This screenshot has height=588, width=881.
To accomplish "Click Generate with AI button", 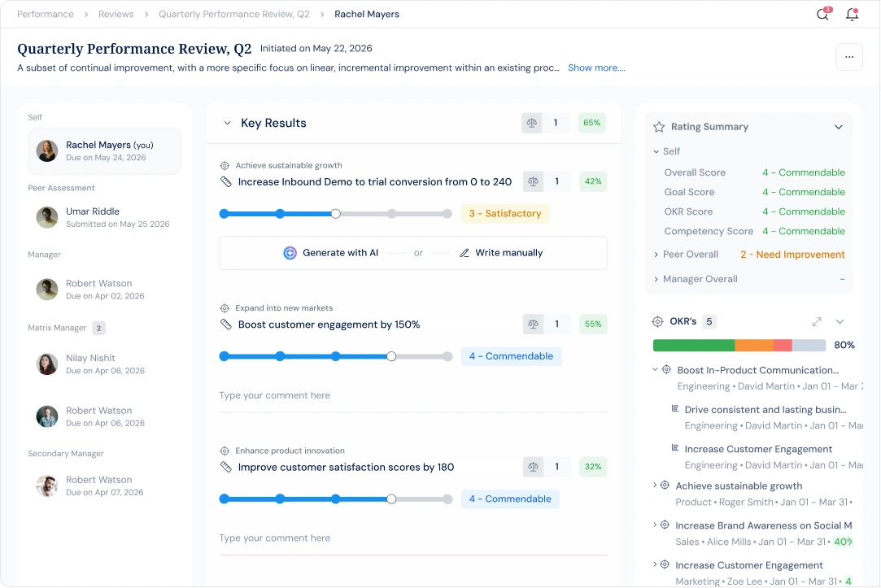I will [x=331, y=253].
